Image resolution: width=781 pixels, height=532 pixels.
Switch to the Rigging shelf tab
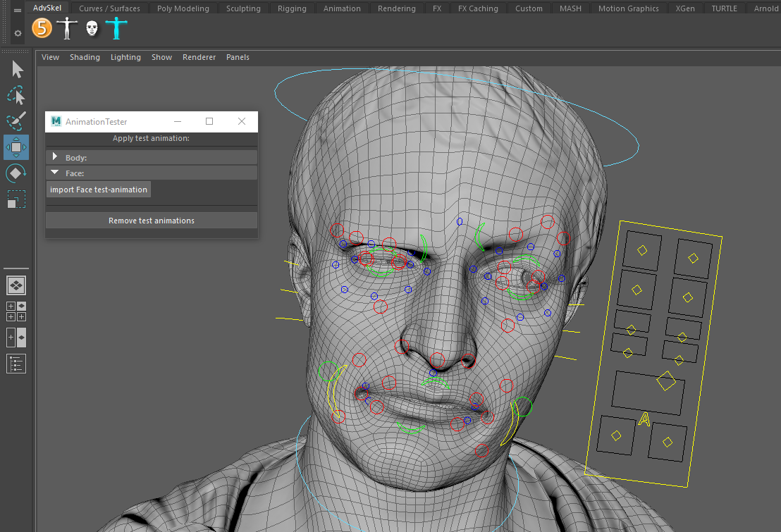tap(292, 8)
